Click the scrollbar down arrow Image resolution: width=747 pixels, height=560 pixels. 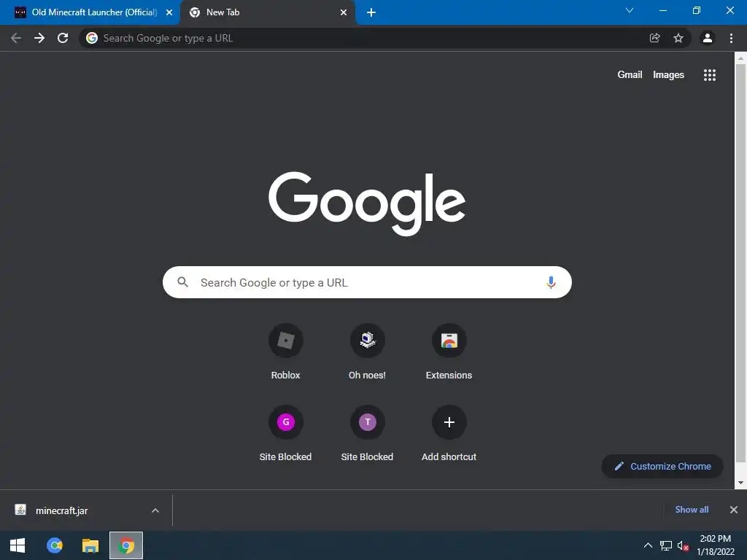point(740,483)
